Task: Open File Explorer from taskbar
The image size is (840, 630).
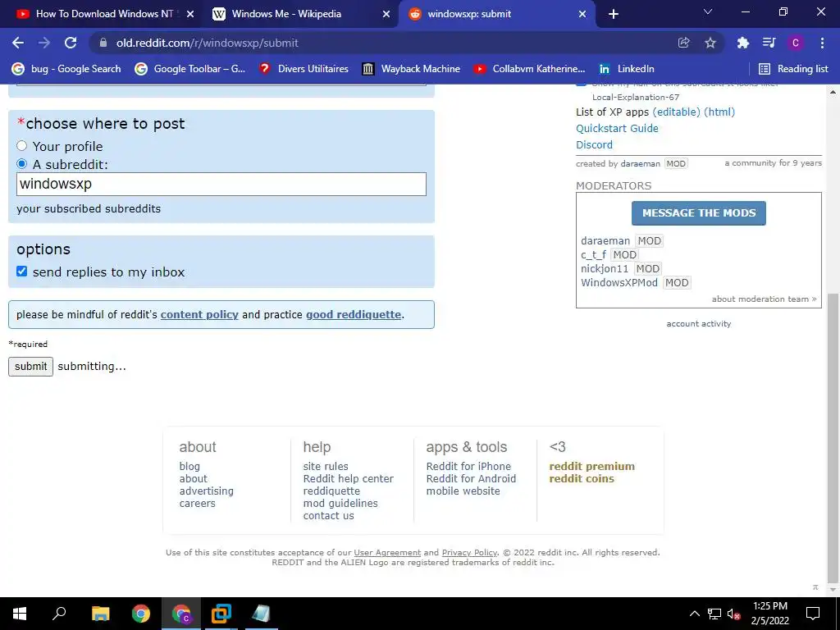Action: pyautogui.click(x=100, y=614)
